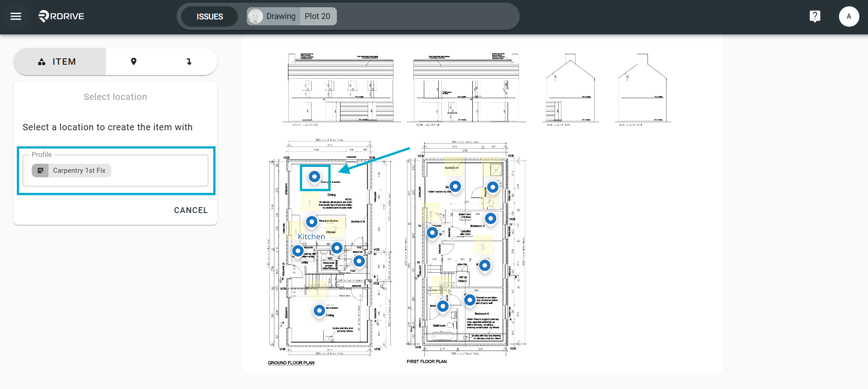The width and height of the screenshot is (868, 389).
Task: Open the ISSUES section
Action: (x=210, y=16)
